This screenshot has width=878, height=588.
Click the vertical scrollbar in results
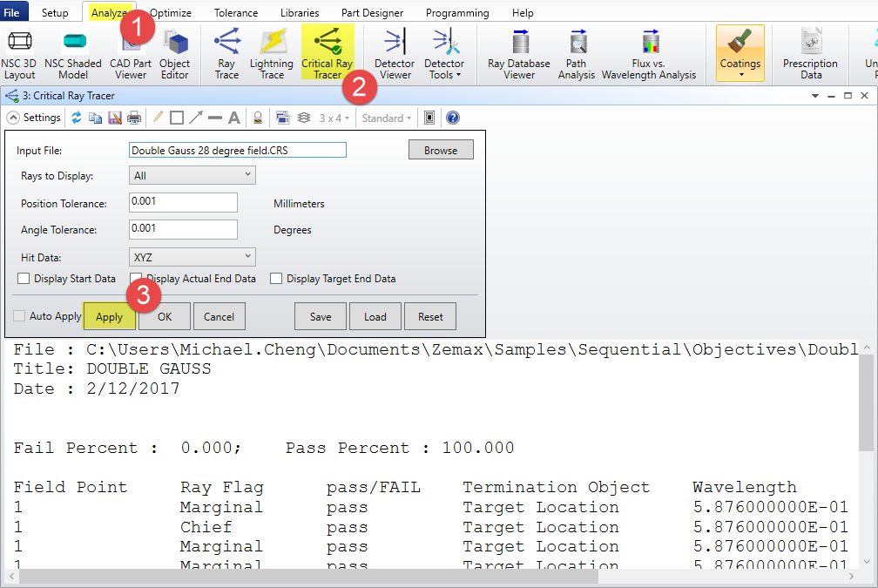[x=866, y=402]
